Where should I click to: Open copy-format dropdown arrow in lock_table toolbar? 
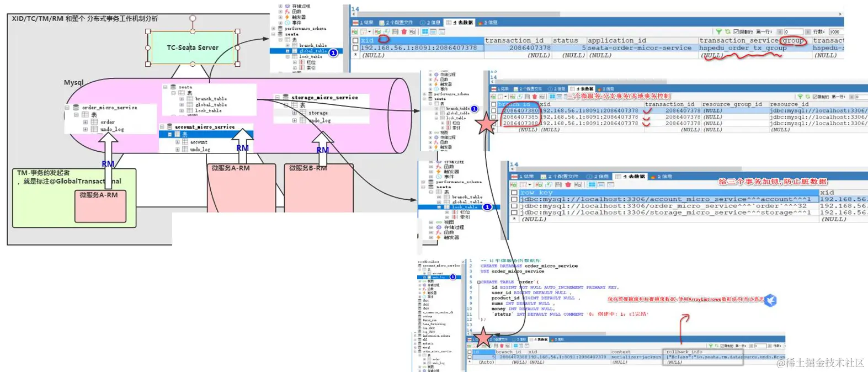(530, 184)
